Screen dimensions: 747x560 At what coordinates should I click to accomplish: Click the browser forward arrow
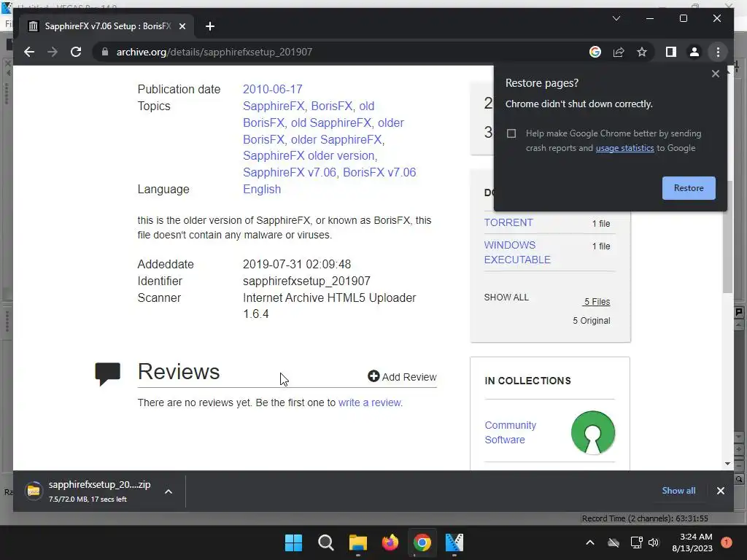[x=53, y=52]
